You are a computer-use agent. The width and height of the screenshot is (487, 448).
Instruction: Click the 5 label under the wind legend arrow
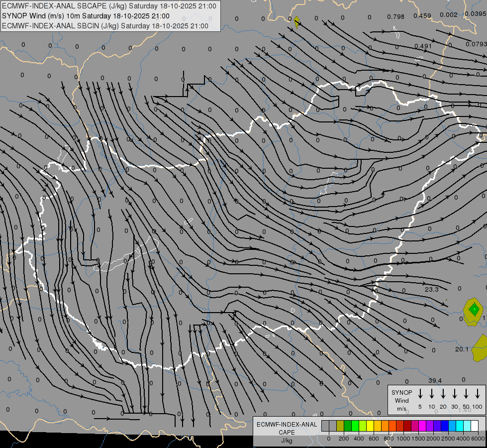[420, 407]
